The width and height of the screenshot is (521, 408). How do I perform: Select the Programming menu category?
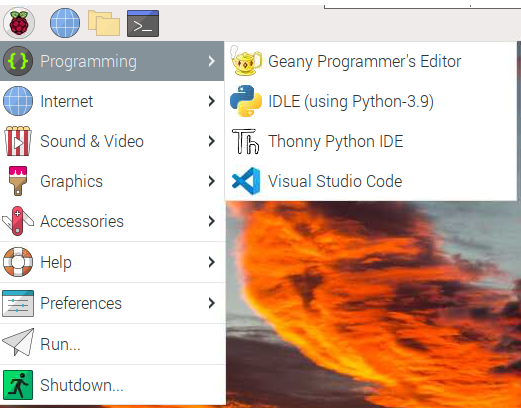coord(112,61)
